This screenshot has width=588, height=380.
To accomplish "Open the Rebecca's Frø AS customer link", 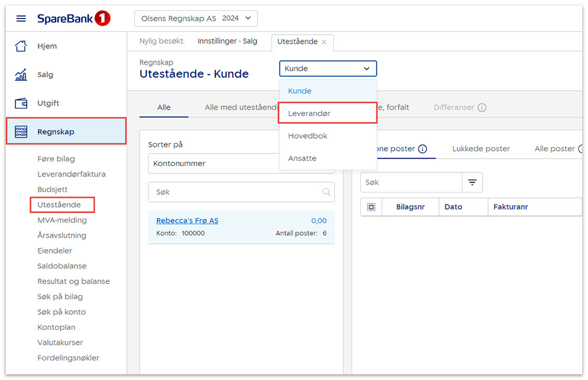I will coord(187,221).
